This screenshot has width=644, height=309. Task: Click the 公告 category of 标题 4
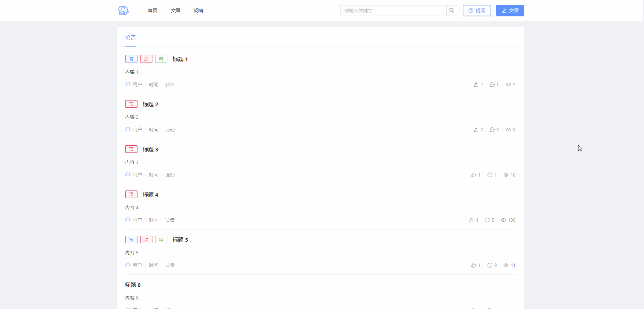(x=170, y=220)
